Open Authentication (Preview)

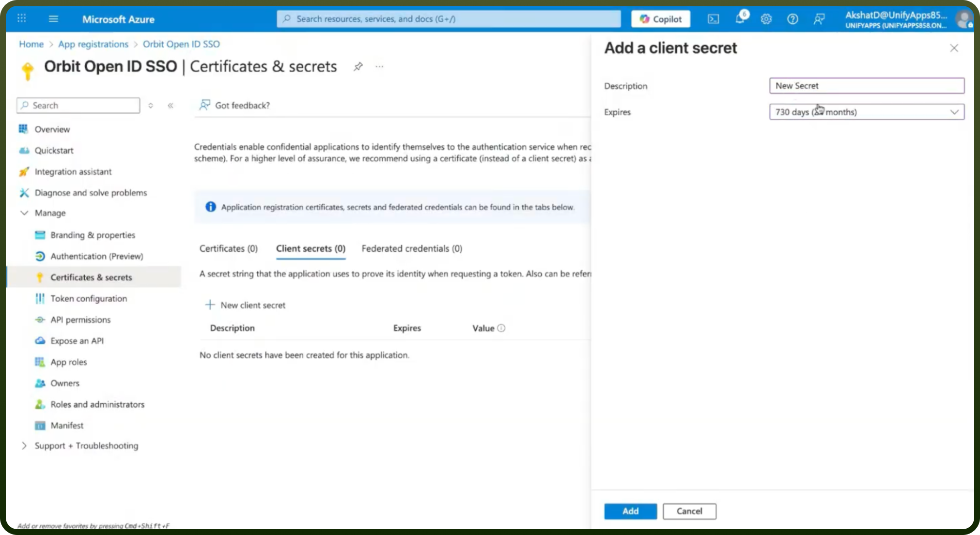click(96, 256)
